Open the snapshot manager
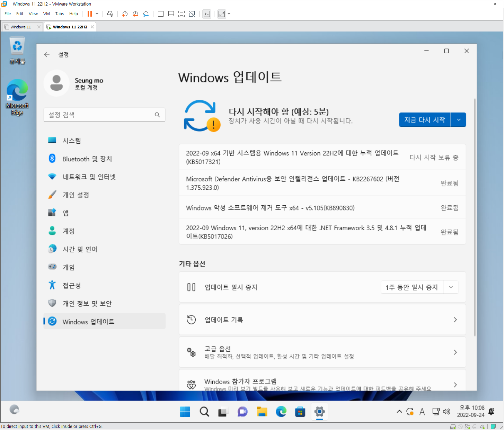The width and height of the screenshot is (504, 430). [x=146, y=14]
